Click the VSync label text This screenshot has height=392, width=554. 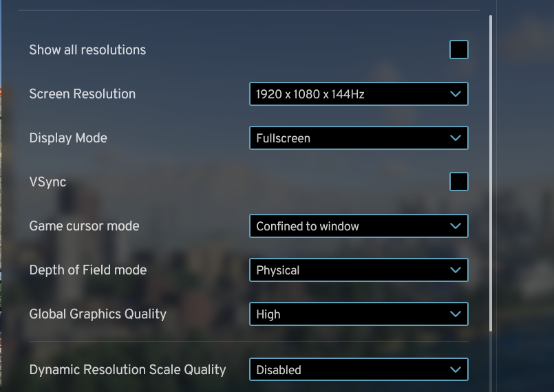pos(47,182)
